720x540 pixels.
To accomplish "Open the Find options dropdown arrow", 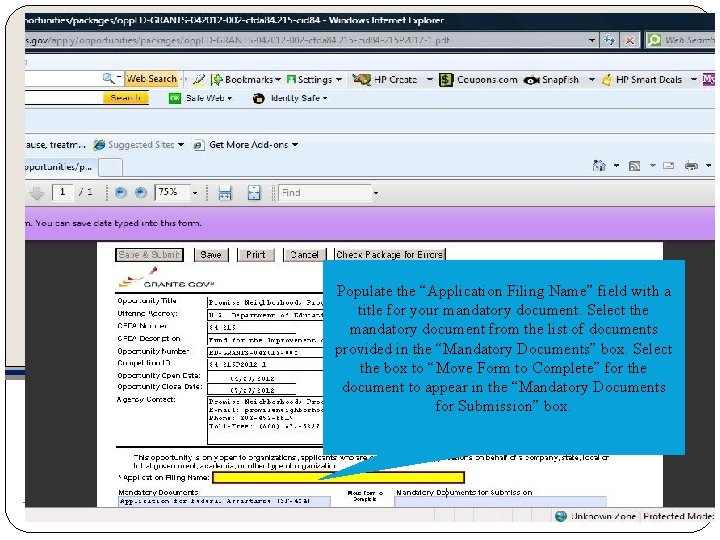I will pyautogui.click(x=376, y=193).
